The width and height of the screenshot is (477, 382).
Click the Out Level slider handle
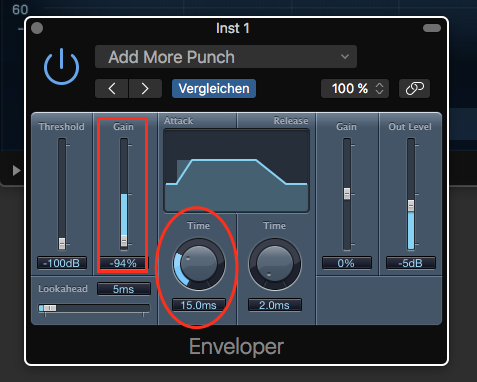[411, 205]
